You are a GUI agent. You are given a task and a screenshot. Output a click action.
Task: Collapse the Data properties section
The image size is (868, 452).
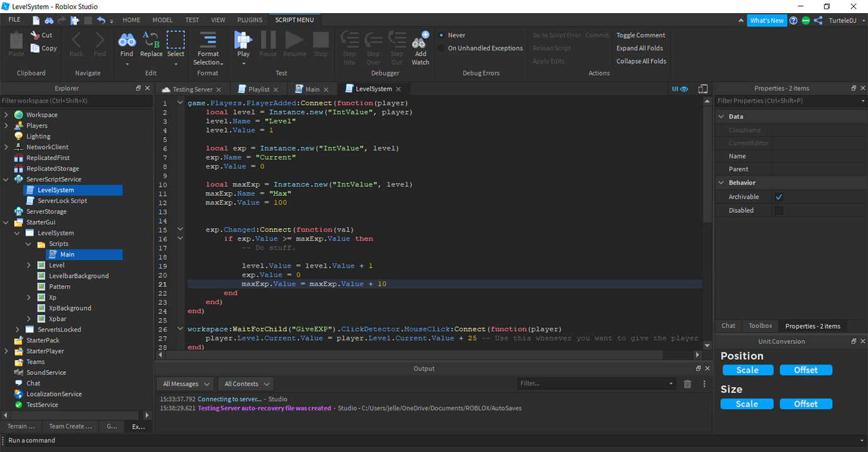click(721, 116)
